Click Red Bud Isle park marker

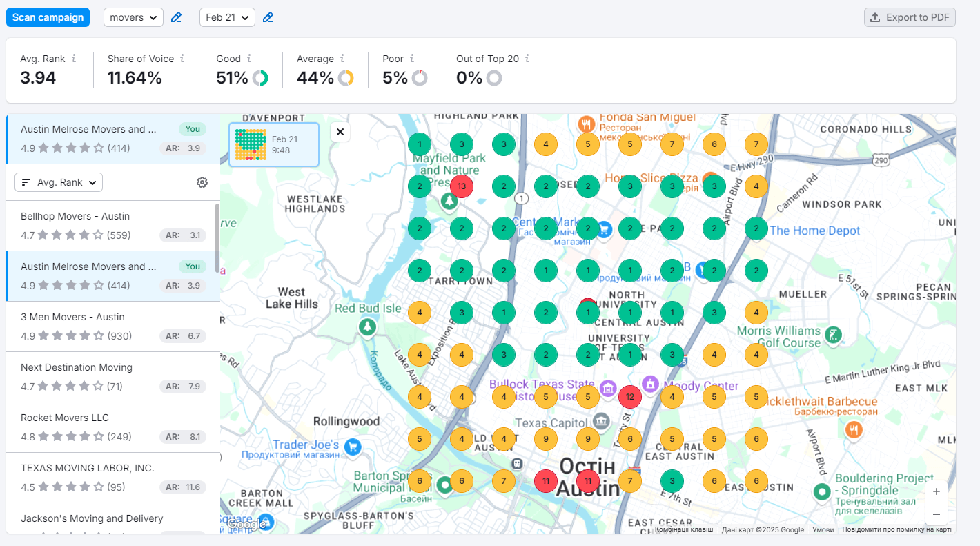pos(367,326)
